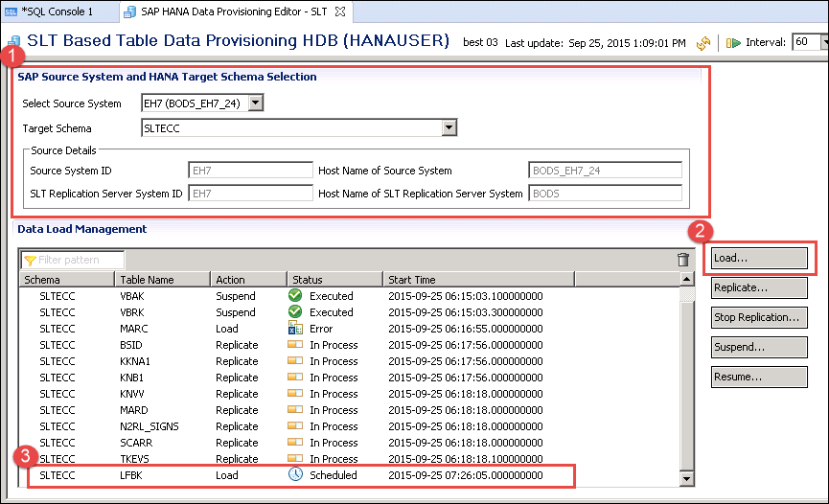Click the Replicate... button
Screen dimensions: 829x504
pyautogui.click(x=759, y=287)
